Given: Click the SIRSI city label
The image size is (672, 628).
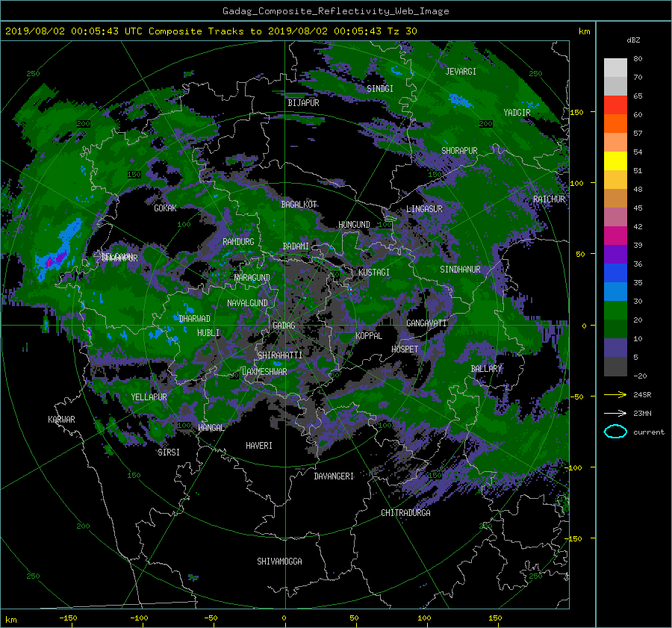Looking at the screenshot, I should 169,453.
